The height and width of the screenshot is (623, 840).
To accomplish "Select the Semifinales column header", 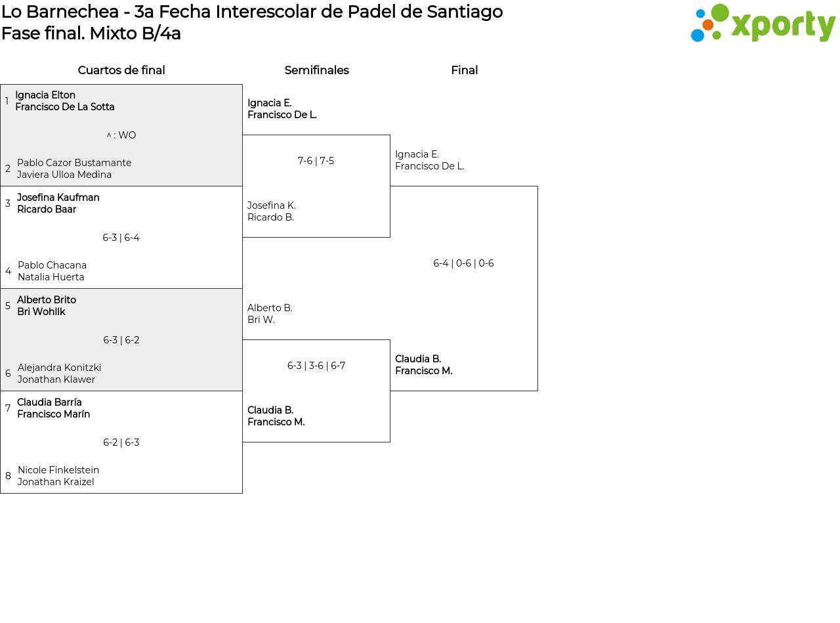I will (316, 70).
